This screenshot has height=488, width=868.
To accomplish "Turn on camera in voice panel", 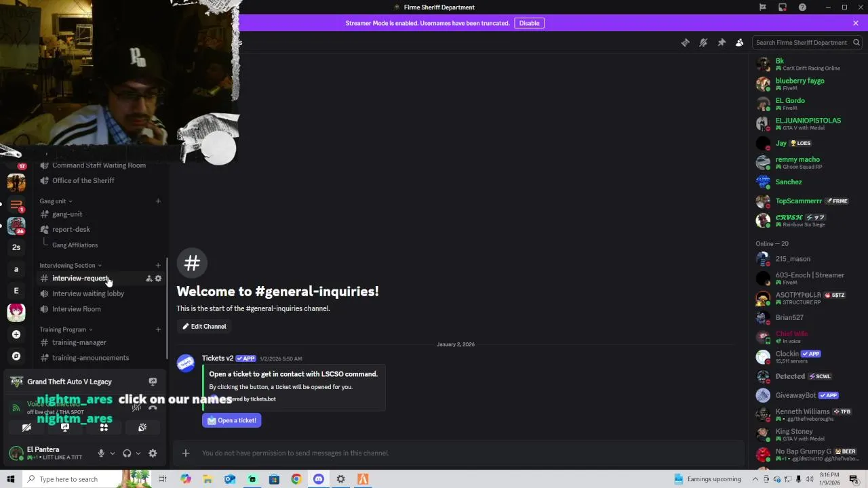I will click(x=26, y=428).
